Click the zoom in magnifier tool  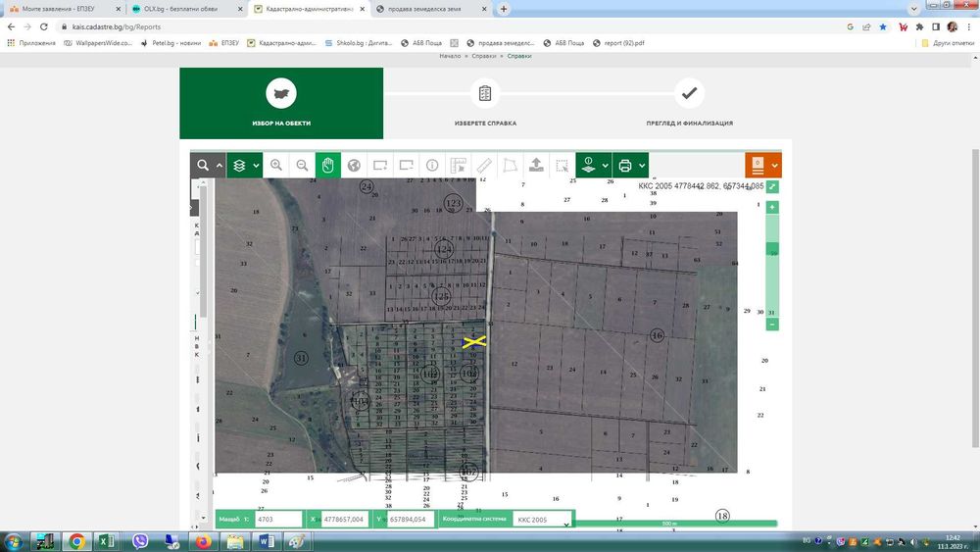pyautogui.click(x=276, y=166)
